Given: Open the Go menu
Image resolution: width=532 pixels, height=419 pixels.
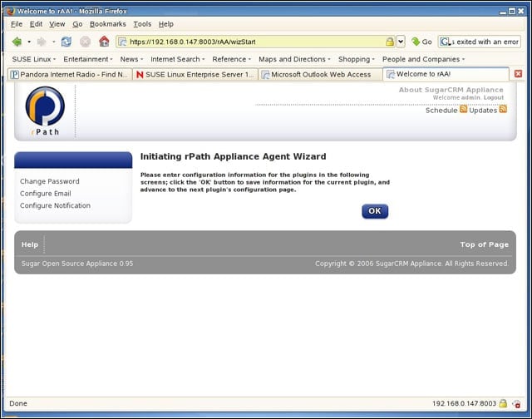Looking at the screenshot, I should (77, 24).
